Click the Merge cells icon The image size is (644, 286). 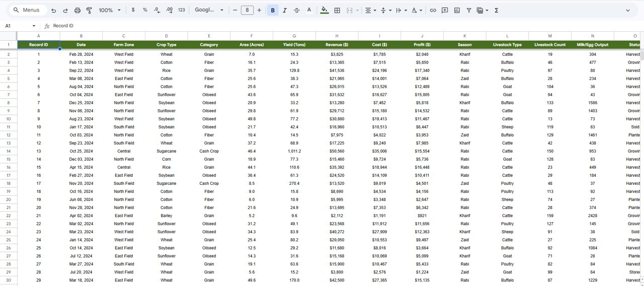click(350, 10)
